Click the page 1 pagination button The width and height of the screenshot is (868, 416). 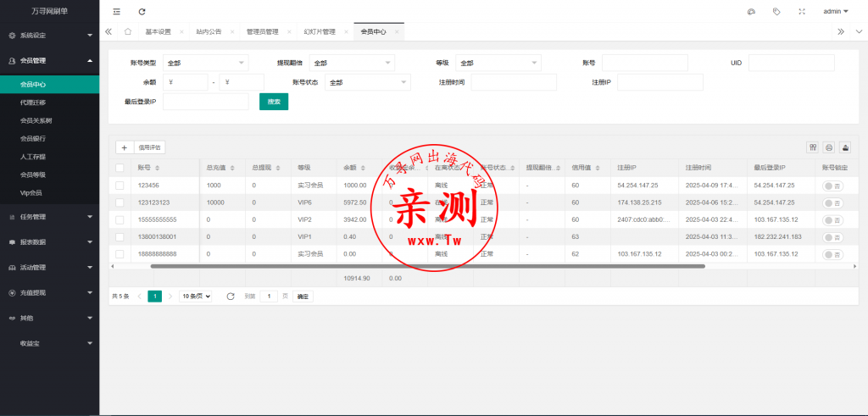point(155,297)
